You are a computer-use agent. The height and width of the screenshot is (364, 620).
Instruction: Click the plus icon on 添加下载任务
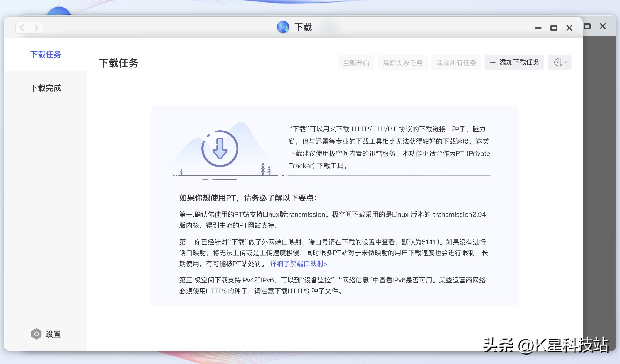[x=493, y=62]
